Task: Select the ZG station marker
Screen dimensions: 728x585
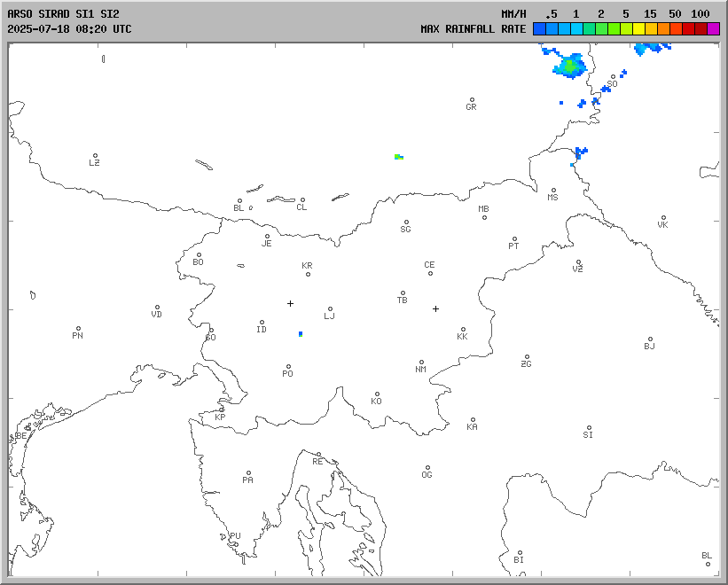Action: tap(527, 357)
